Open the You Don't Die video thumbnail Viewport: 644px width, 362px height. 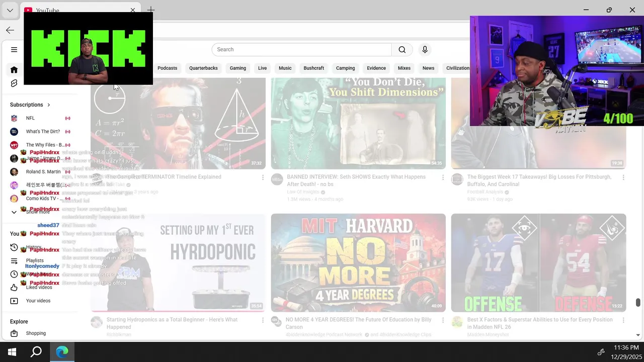[358, 123]
